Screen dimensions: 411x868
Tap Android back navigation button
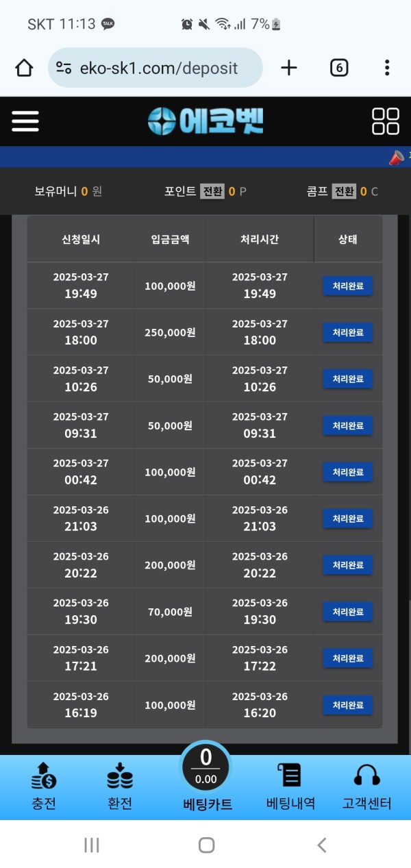coord(322,845)
